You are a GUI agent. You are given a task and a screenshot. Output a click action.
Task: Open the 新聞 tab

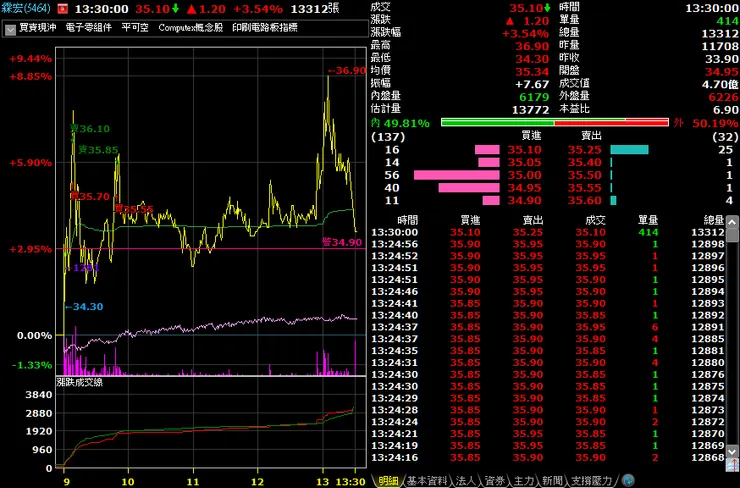click(552, 481)
